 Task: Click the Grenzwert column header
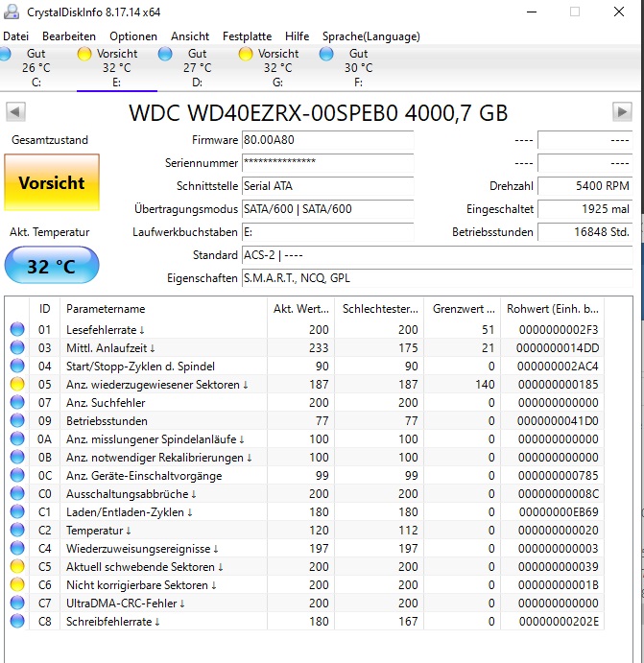pyautogui.click(x=463, y=309)
